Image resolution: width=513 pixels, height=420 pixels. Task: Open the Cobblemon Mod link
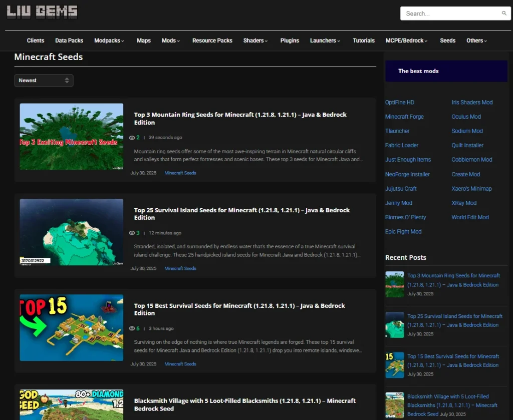472,160
